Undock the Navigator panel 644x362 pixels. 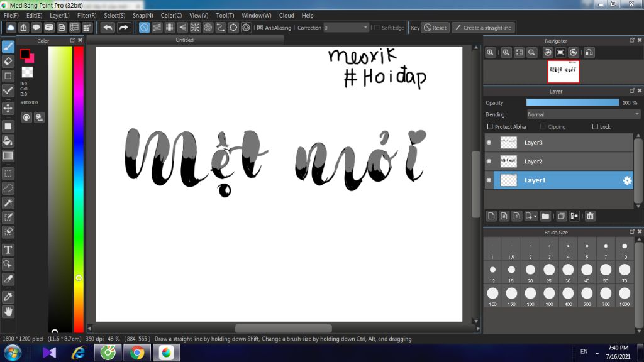coord(631,40)
